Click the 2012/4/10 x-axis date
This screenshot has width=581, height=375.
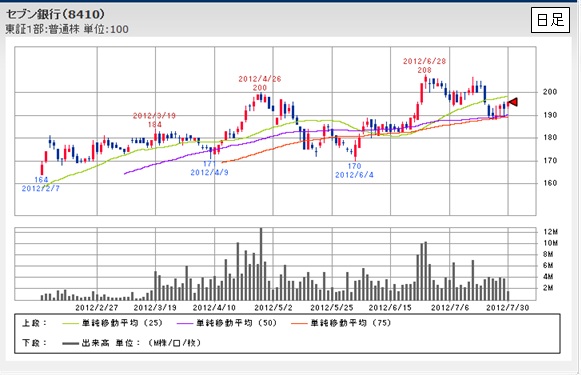click(x=214, y=308)
